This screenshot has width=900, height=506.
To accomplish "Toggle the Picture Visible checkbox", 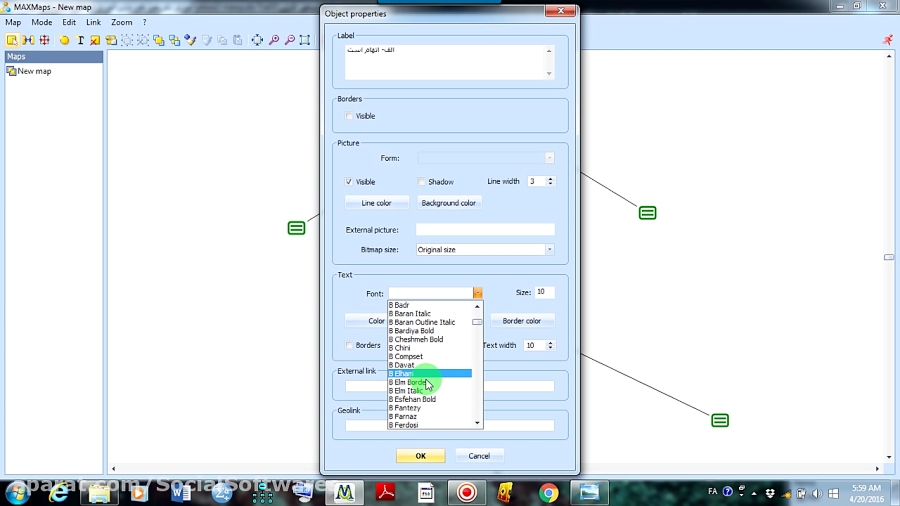I will 349,182.
